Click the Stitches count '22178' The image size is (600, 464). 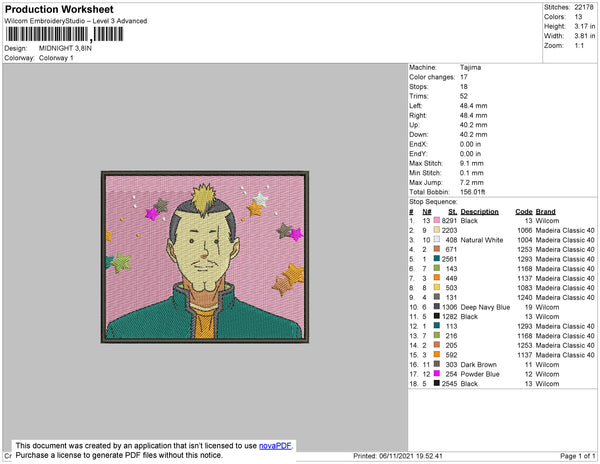tap(584, 7)
